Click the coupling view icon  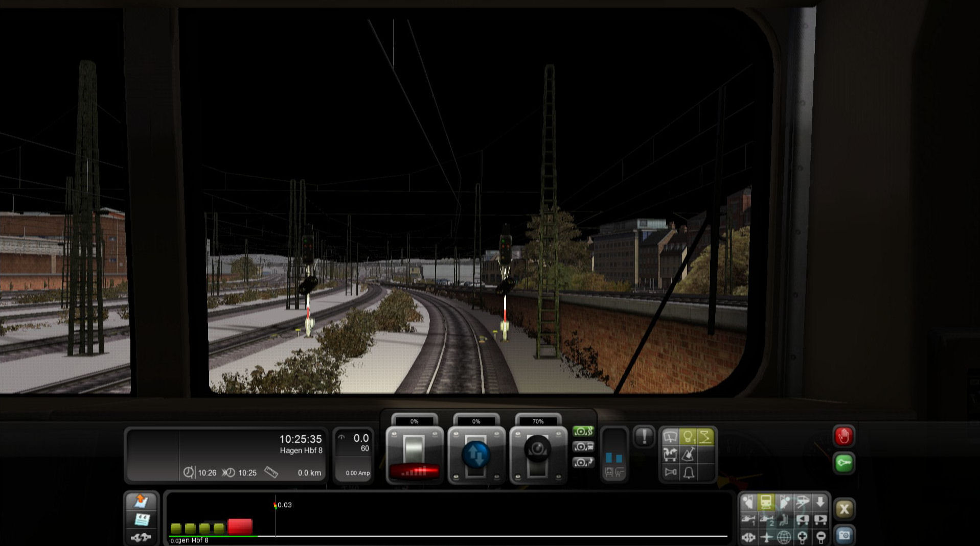click(748, 537)
